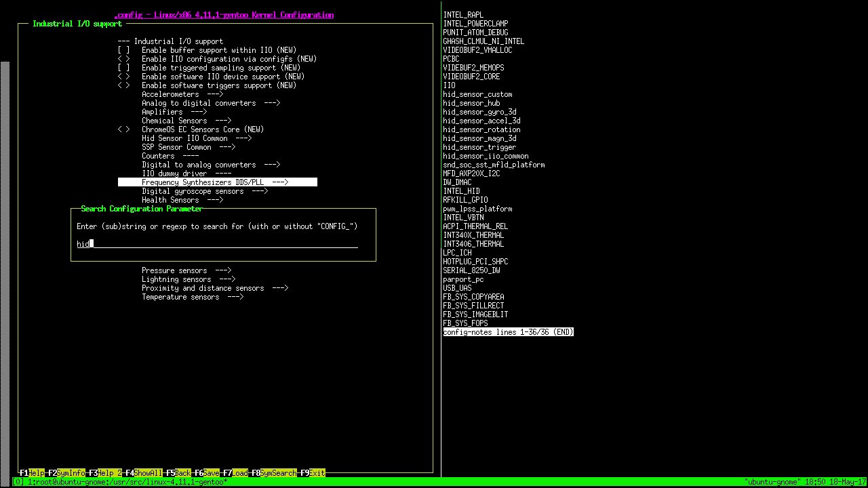Viewport: 868px width, 488px height.
Task: Open Hid Sensor IIO Common submenu
Action: [197, 138]
